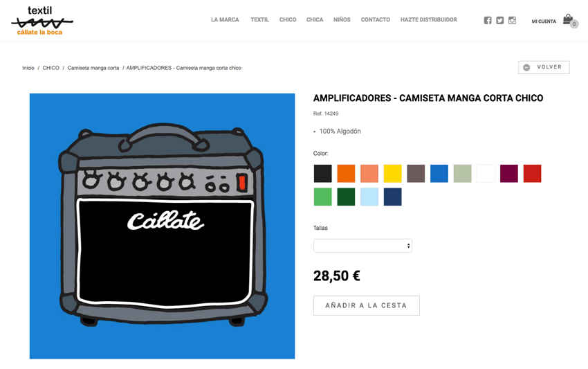Go to Inicio breadcrumb link
This screenshot has width=588, height=369.
click(28, 68)
